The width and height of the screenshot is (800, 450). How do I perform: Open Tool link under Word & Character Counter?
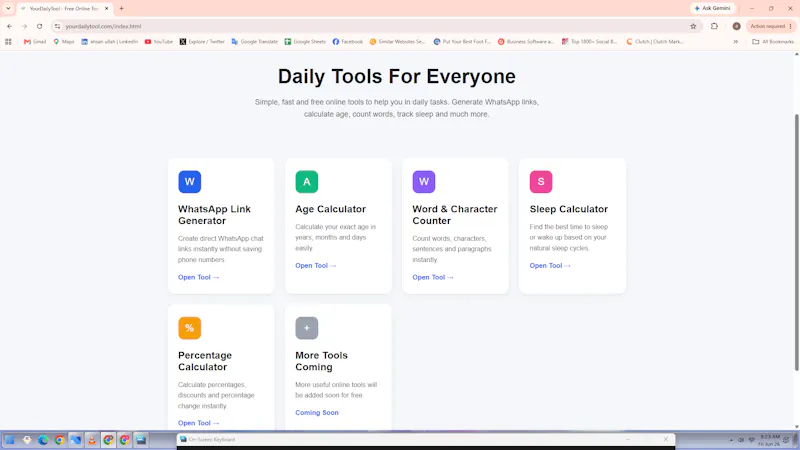[433, 277]
